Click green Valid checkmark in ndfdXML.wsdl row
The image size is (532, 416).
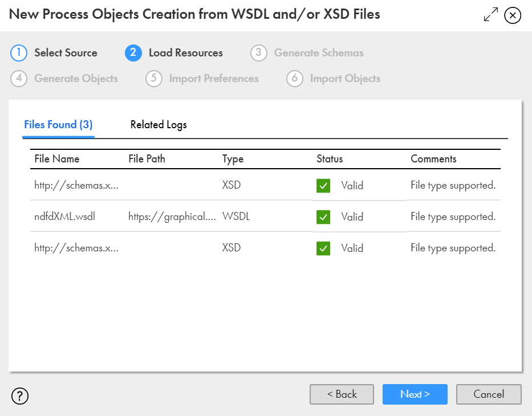tap(323, 217)
